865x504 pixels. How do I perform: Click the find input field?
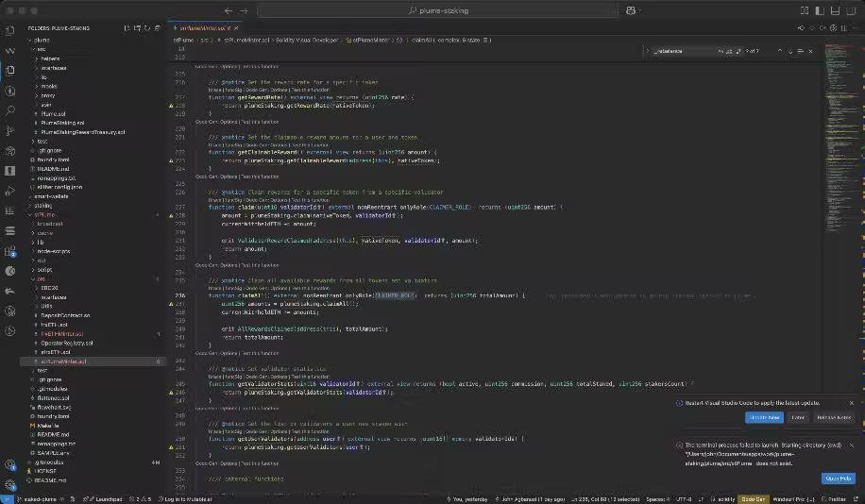pyautogui.click(x=684, y=51)
